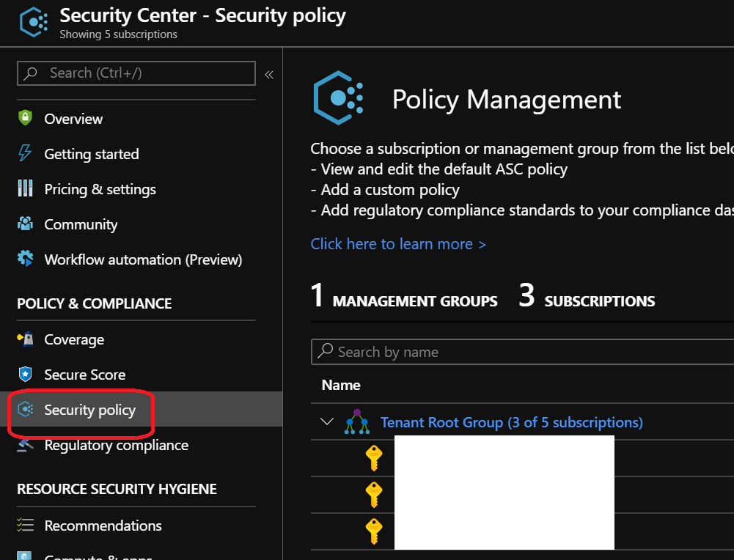Click the Recommendations checklist icon

coord(26,525)
